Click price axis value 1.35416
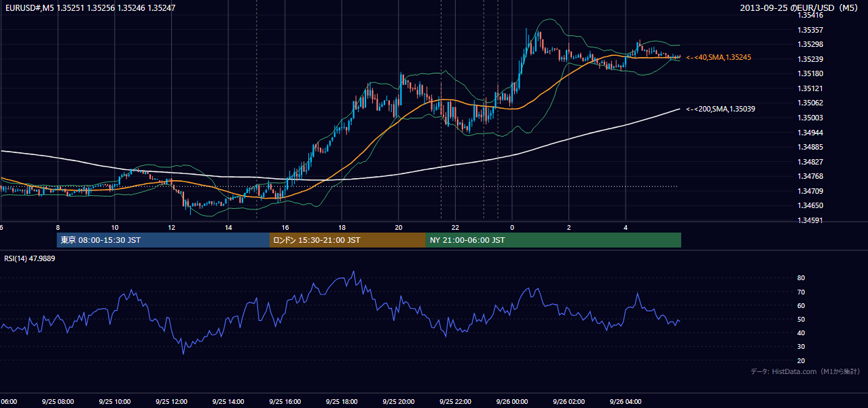This screenshot has width=868, height=408. [x=810, y=15]
